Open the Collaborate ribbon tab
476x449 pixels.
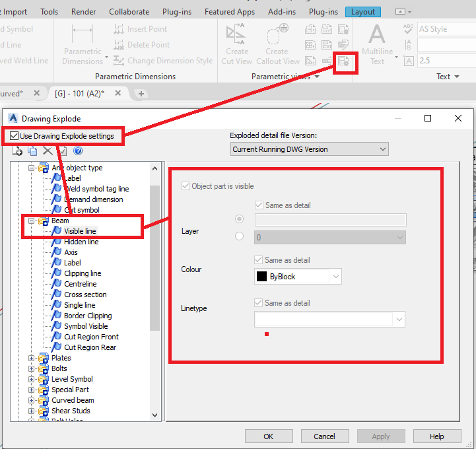click(x=129, y=12)
